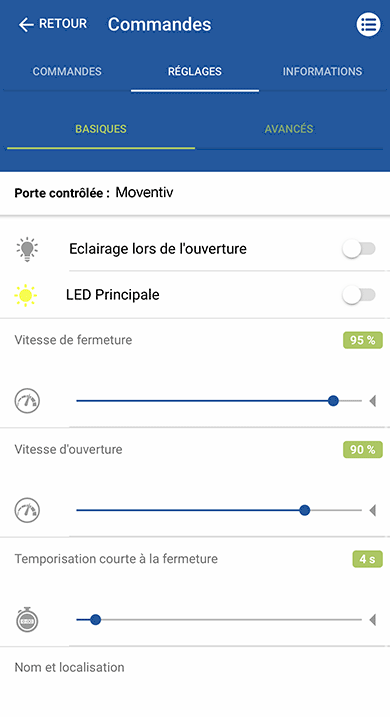Click the triangle arrow beside Temporisation slider

(x=373, y=620)
